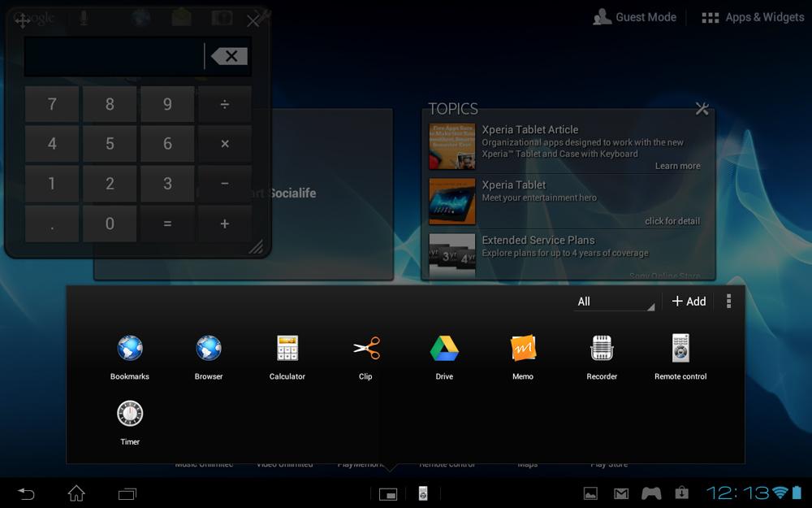Toggle the small apps launcher icon
812x508 pixels.
point(388,494)
